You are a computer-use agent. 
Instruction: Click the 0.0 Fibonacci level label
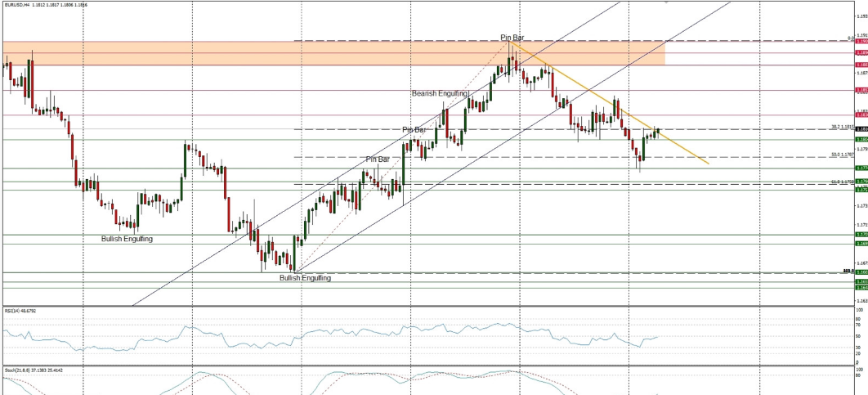(x=850, y=38)
